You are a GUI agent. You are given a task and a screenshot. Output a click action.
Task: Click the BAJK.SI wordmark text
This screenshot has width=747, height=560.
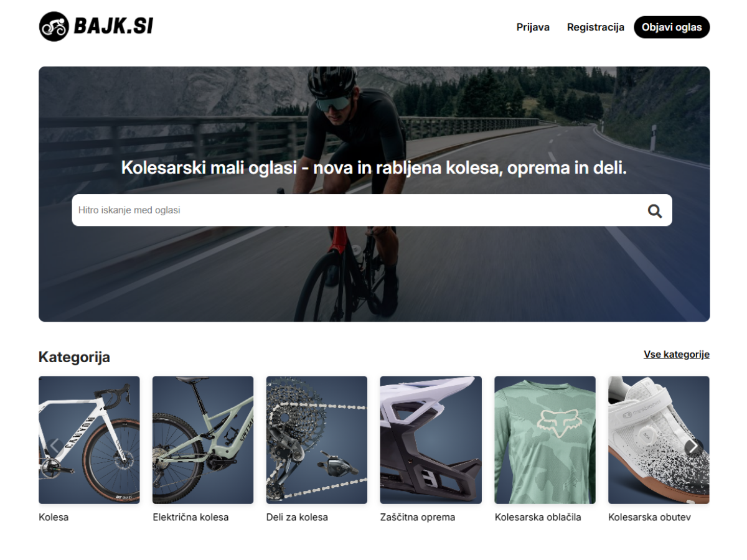tap(113, 27)
